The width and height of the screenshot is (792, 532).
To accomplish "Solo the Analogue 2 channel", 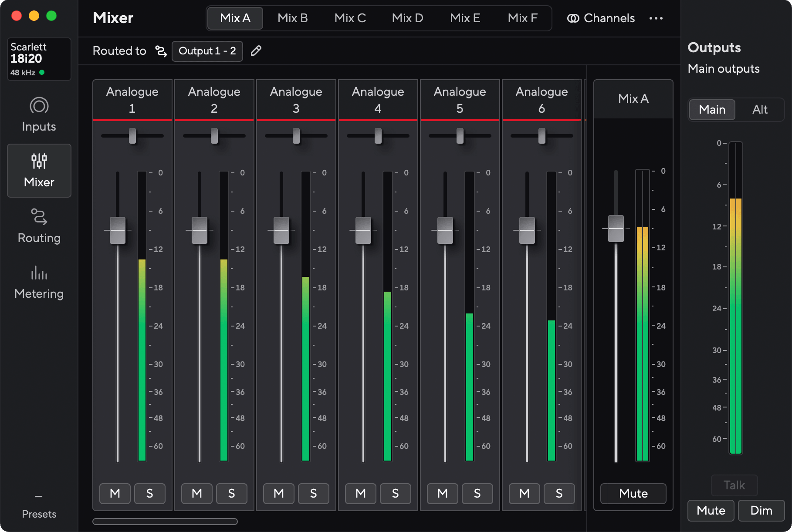I will 232,493.
